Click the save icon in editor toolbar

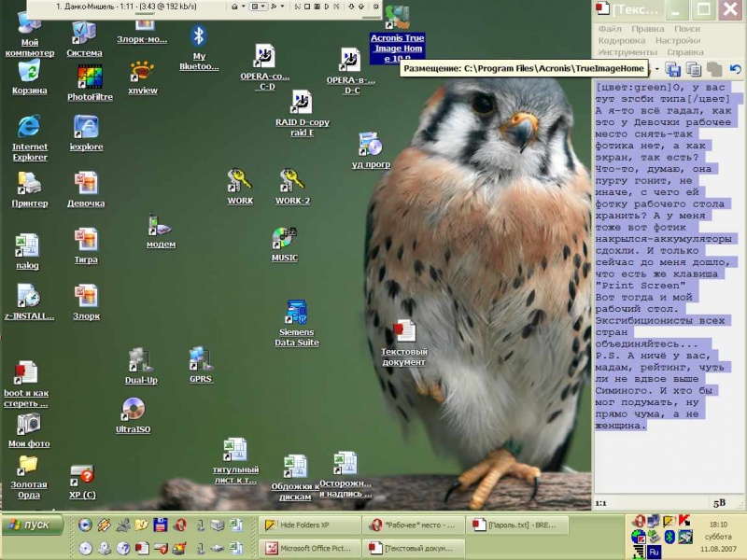point(672,69)
